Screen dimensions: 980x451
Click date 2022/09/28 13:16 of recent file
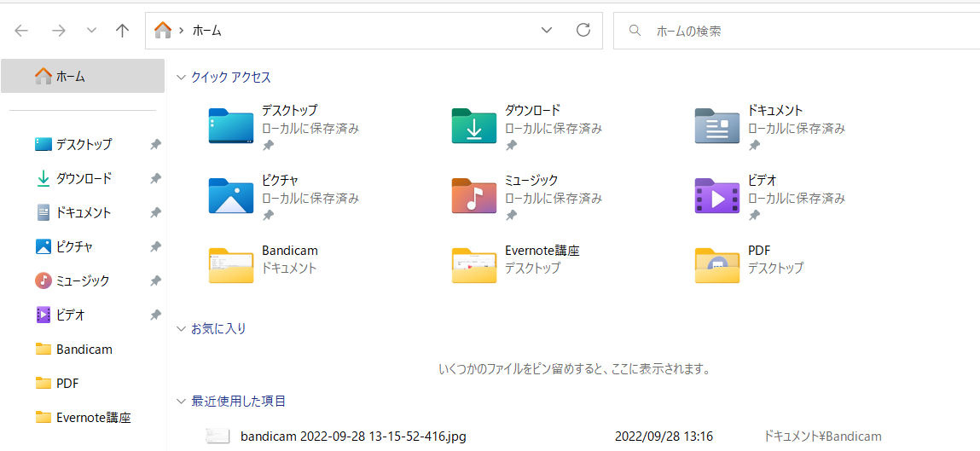coord(664,436)
